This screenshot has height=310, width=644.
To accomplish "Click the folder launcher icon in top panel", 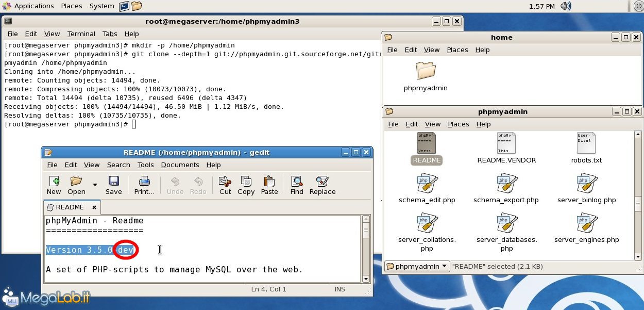I will click(x=137, y=6).
